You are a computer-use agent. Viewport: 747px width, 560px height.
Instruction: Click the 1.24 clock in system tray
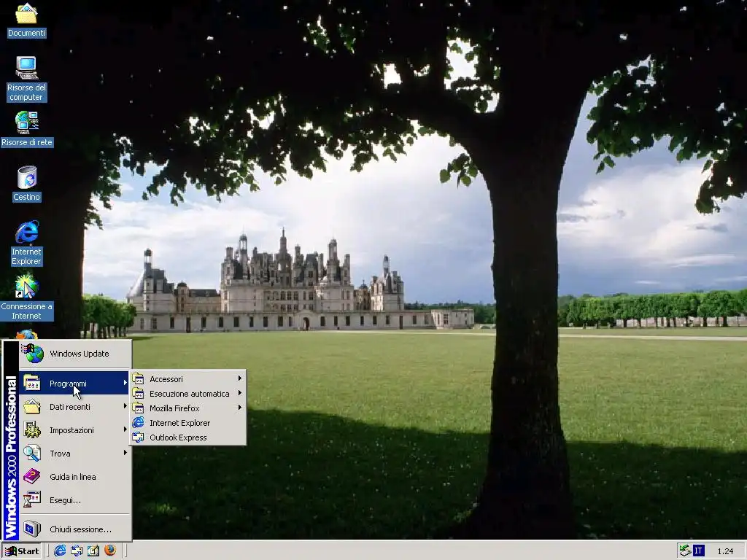coord(725,551)
